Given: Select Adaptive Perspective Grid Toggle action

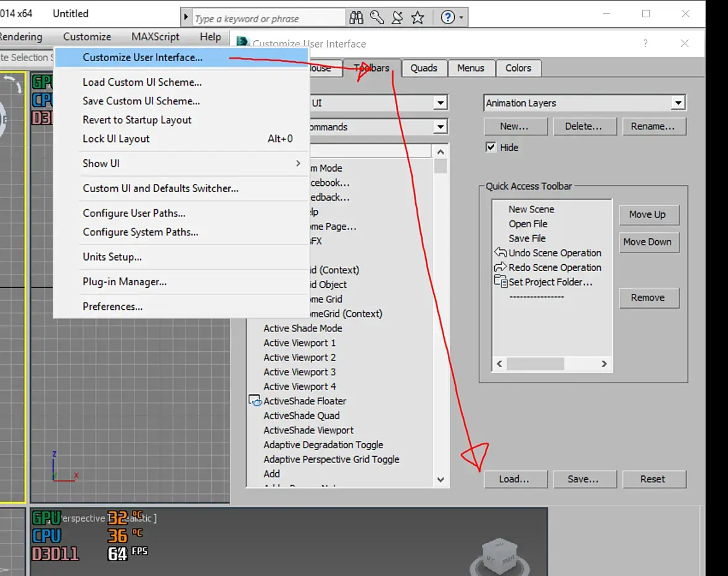Looking at the screenshot, I should pyautogui.click(x=331, y=459).
